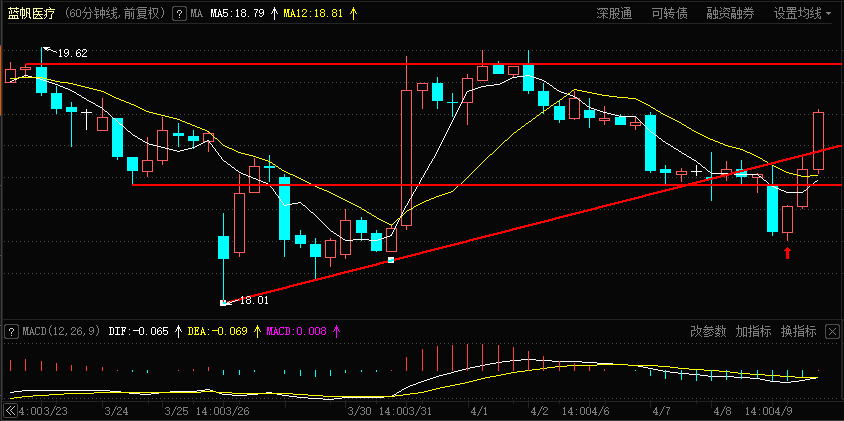Screen dimensions: 844x421
Task: Click the 蓝帆医疗 stock name title
Action: pyautogui.click(x=31, y=14)
